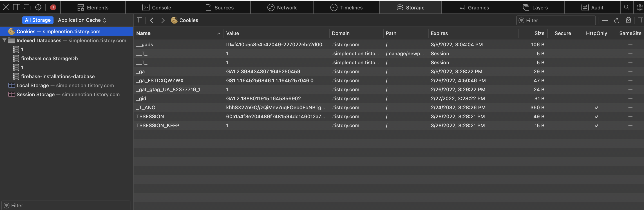Click the refresh cookies icon
644x210 pixels.
pyautogui.click(x=617, y=20)
